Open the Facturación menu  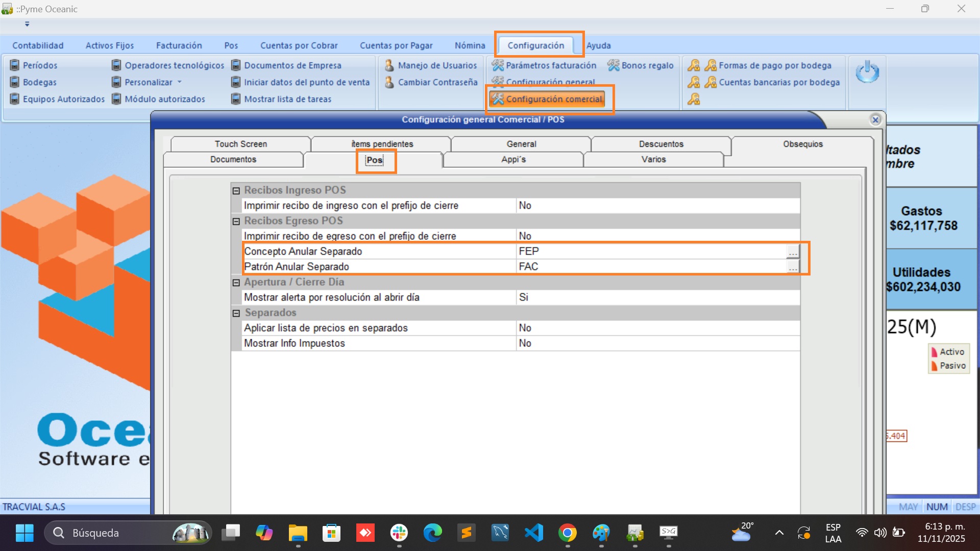pyautogui.click(x=179, y=45)
